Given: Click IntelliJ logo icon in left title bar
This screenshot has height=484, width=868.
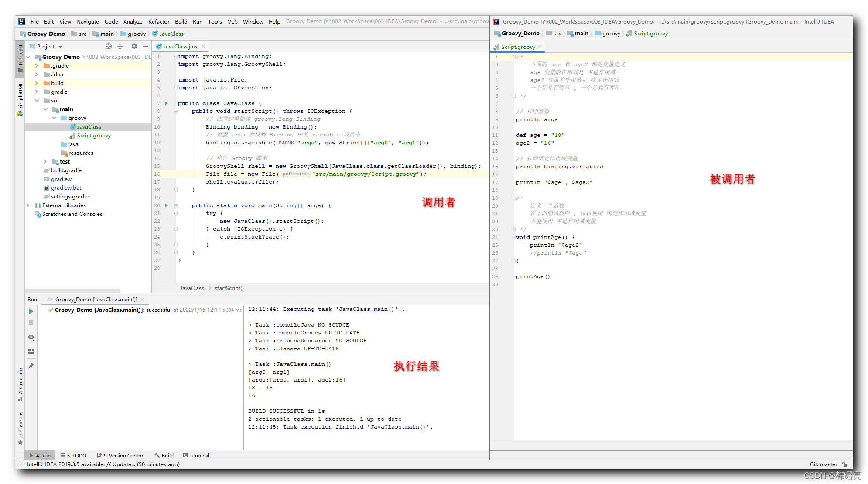Looking at the screenshot, I should (x=22, y=21).
